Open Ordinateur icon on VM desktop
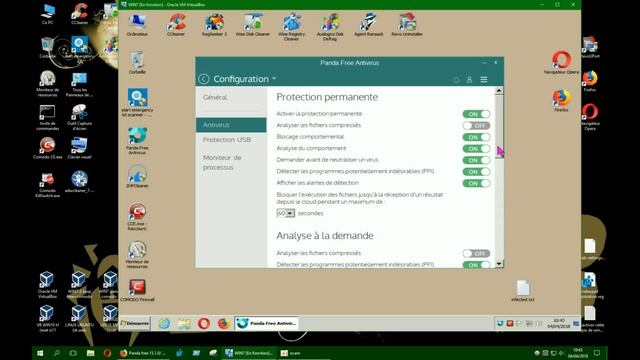The width and height of the screenshot is (640, 360). 137,24
